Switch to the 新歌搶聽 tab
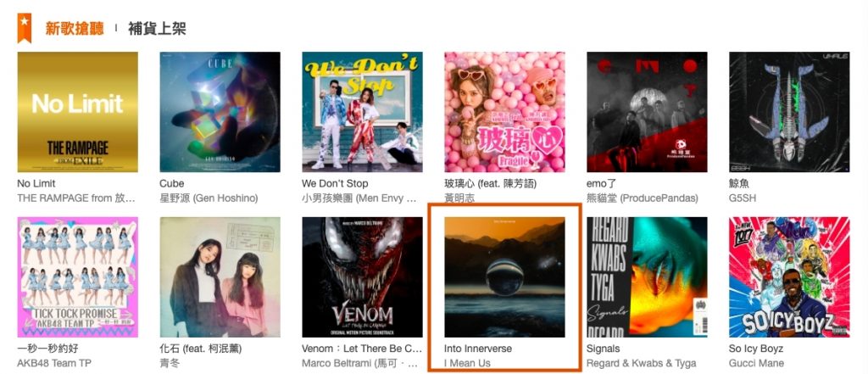The height and width of the screenshot is (374, 868). click(75, 28)
